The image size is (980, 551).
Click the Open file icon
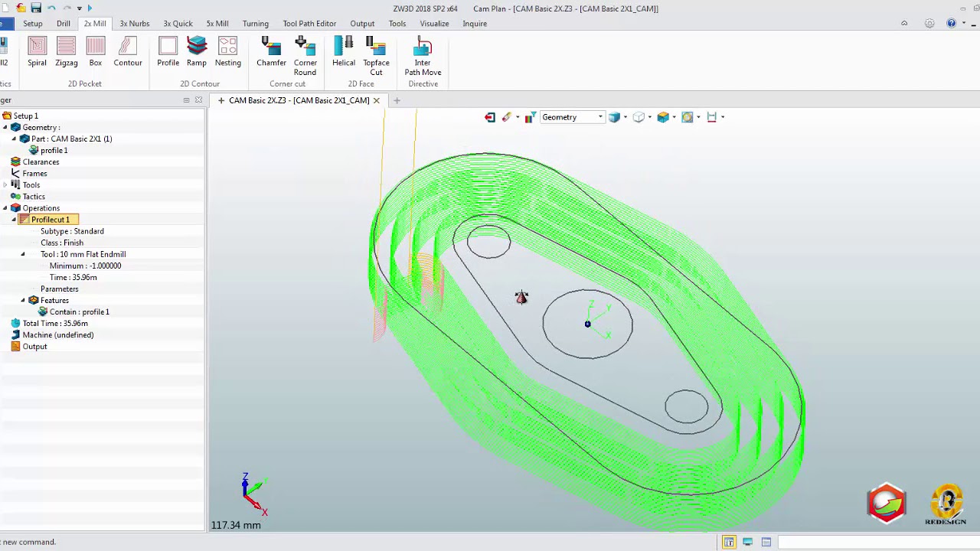coord(21,8)
